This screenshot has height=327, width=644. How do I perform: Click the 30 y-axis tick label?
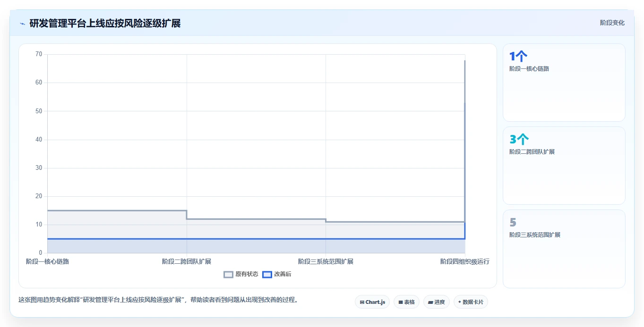(39, 168)
